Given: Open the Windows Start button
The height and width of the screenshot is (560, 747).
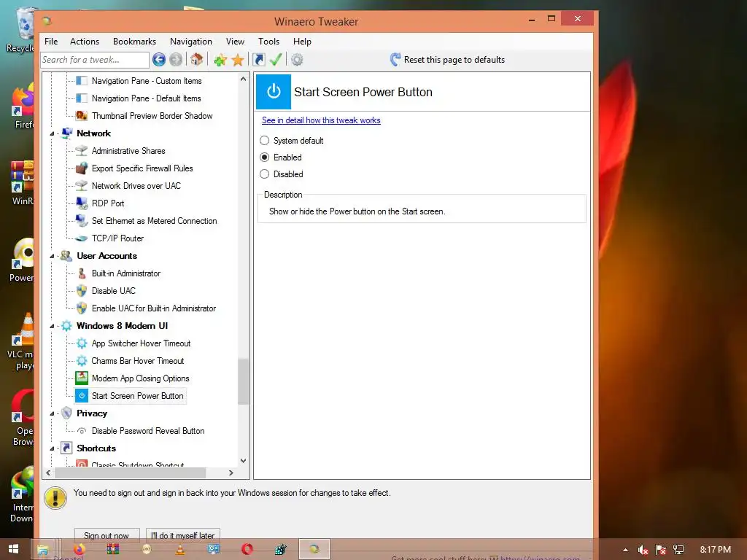Looking at the screenshot, I should [13, 549].
